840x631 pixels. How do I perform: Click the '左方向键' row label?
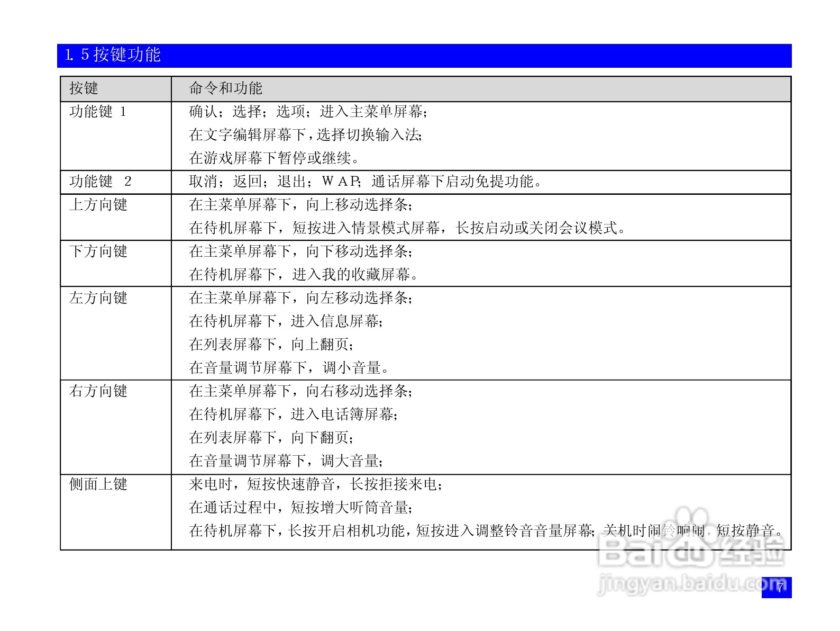98,298
